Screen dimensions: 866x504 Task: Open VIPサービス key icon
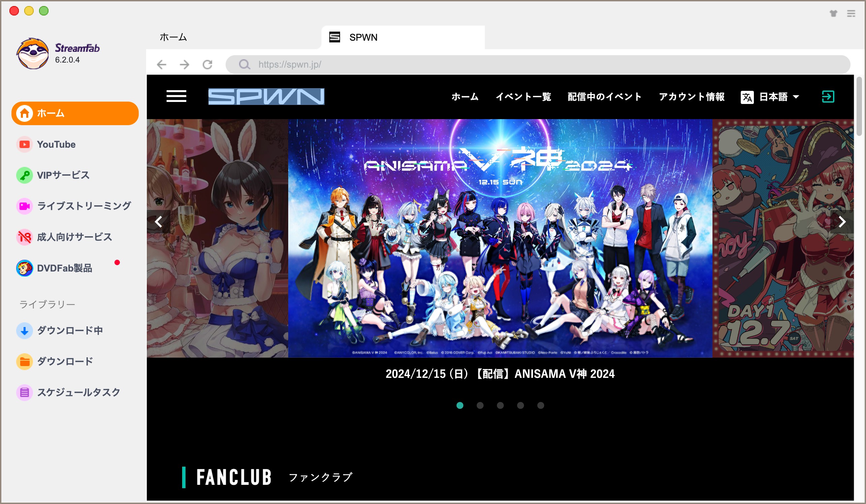24,175
